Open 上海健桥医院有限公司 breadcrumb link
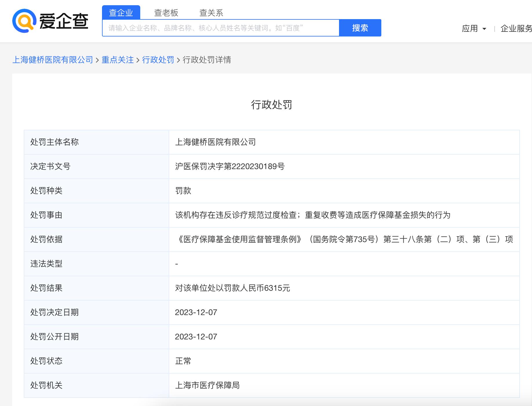The height and width of the screenshot is (406, 532). pyautogui.click(x=52, y=60)
